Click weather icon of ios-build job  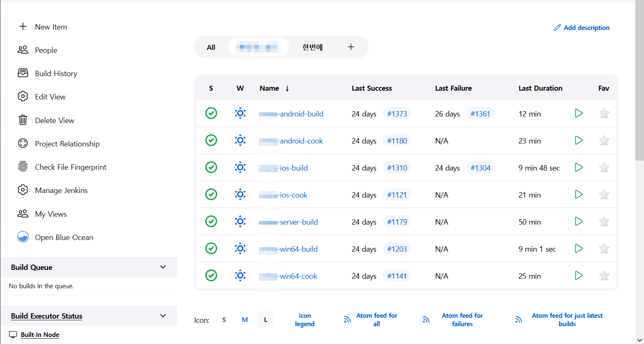pos(240,168)
